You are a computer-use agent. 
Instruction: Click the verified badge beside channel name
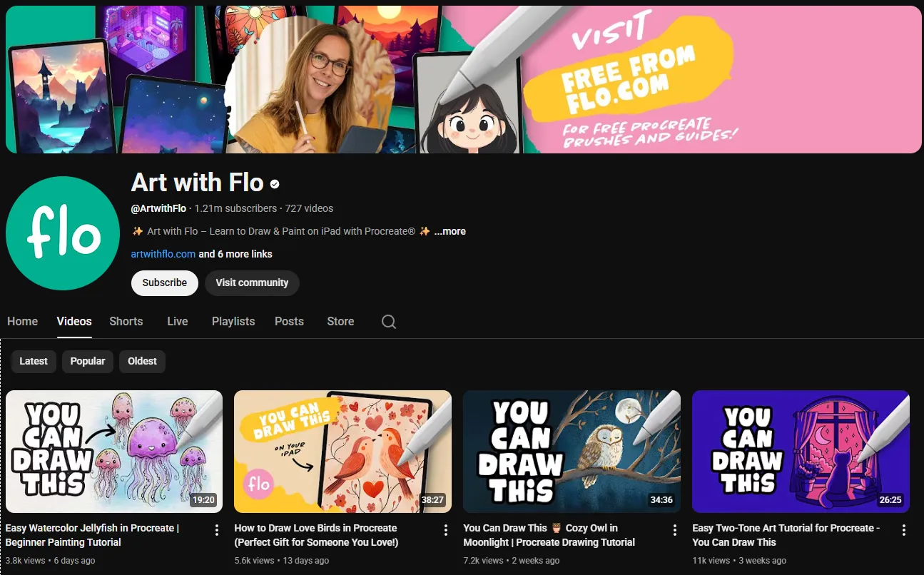click(275, 184)
